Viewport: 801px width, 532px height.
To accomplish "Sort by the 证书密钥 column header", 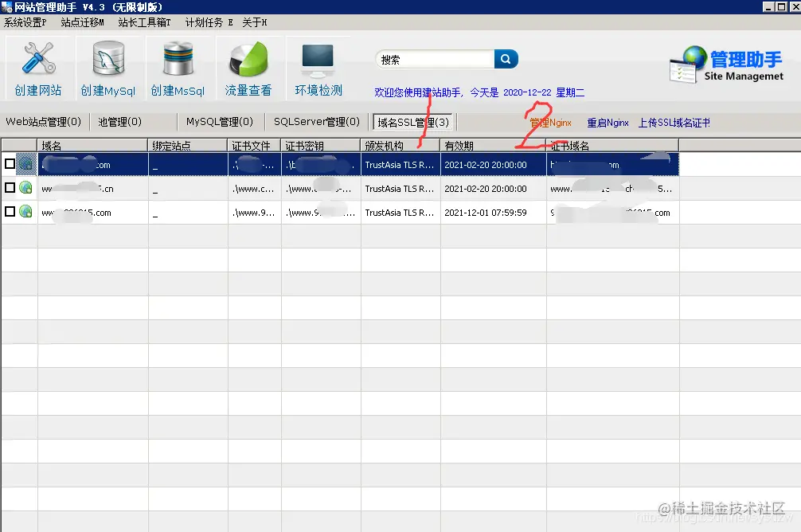I will coord(321,145).
